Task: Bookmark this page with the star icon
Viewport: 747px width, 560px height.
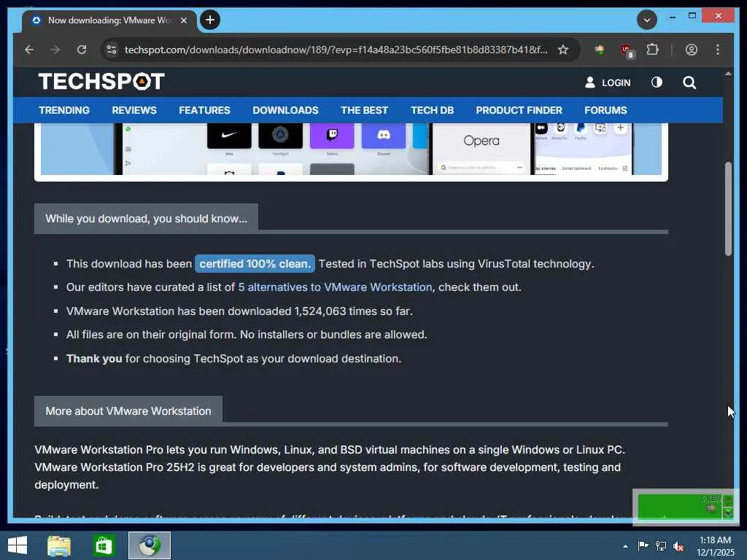Action: coord(563,50)
